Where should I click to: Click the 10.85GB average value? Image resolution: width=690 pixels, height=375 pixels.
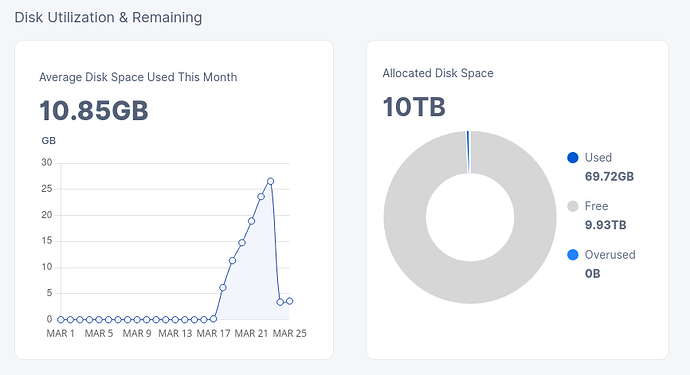94,110
